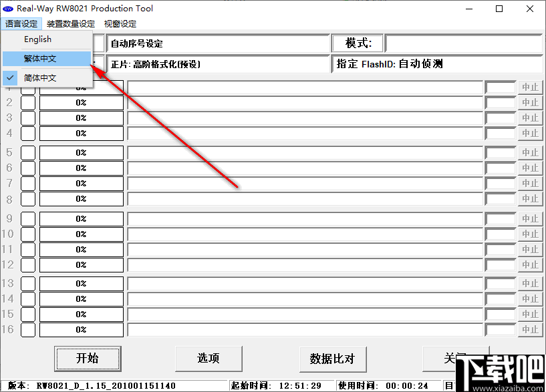Click the 模式 mode value field
Viewport: 546px width, 392px height.
click(x=466, y=43)
